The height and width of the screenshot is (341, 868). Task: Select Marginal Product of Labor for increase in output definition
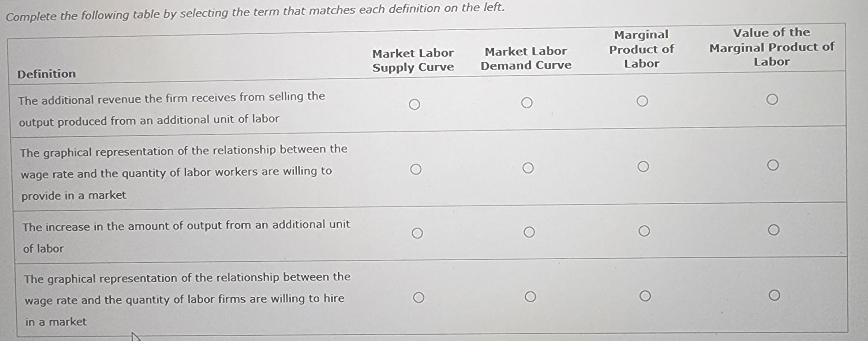(645, 230)
